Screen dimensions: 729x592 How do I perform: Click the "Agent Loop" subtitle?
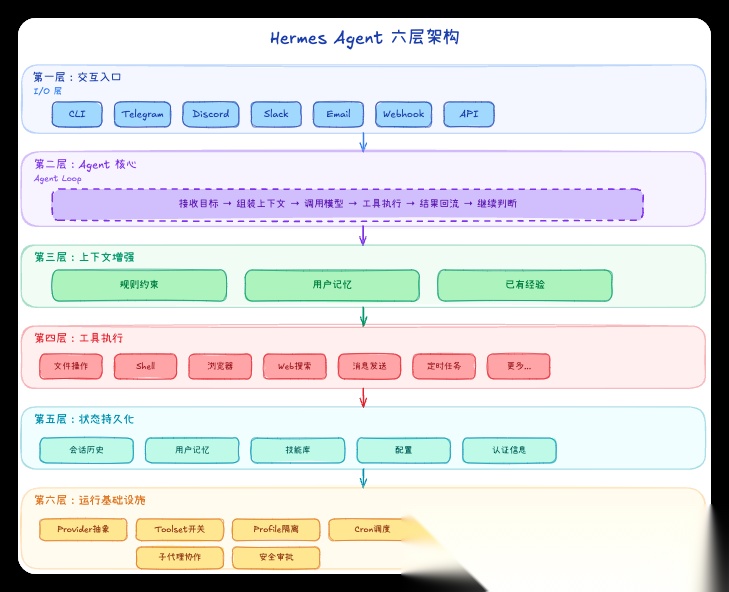[x=58, y=179]
